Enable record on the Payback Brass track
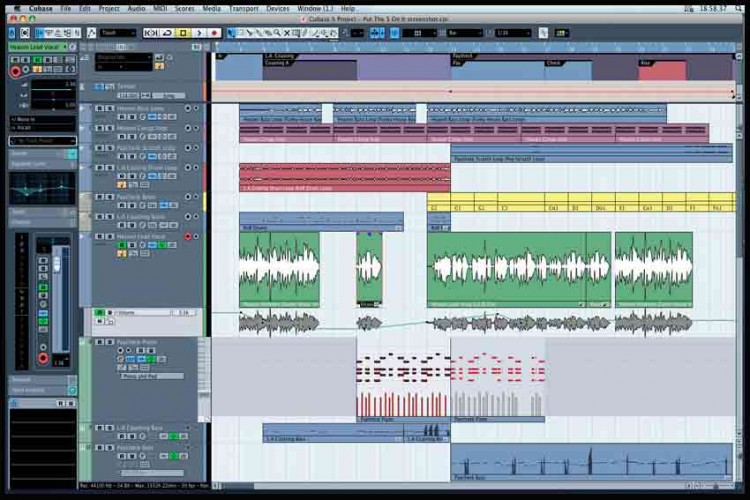 pos(188,197)
